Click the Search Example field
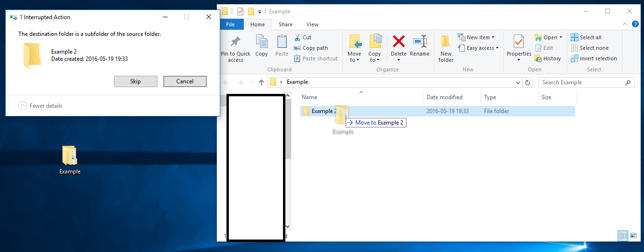Screen dimensions: 644x252 (587, 82)
